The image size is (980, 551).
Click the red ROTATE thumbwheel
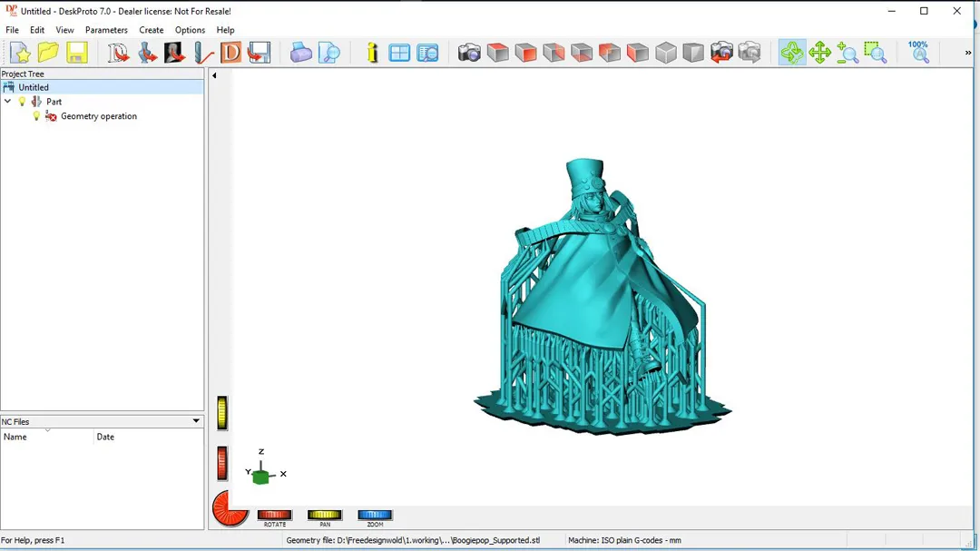[274, 515]
